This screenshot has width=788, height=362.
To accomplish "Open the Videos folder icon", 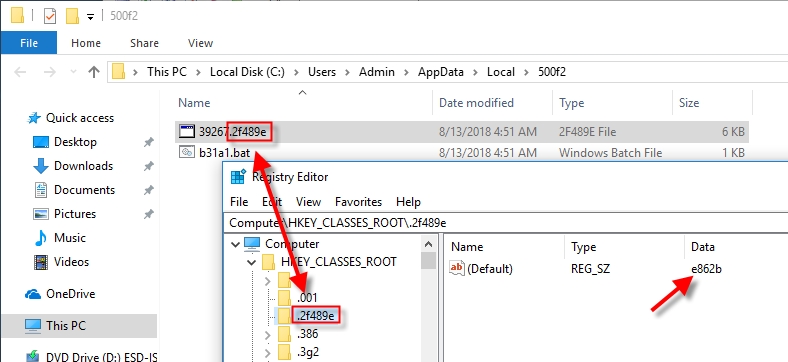I will (x=41, y=262).
